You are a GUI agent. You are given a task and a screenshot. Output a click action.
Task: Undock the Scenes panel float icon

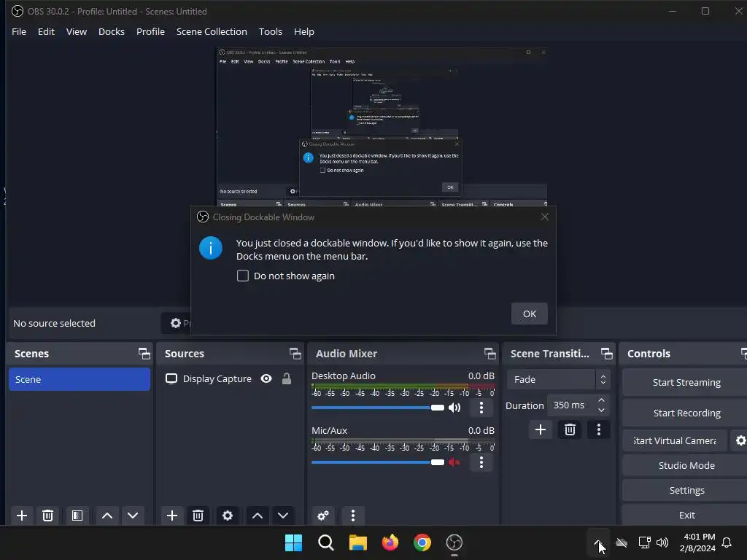144,354
